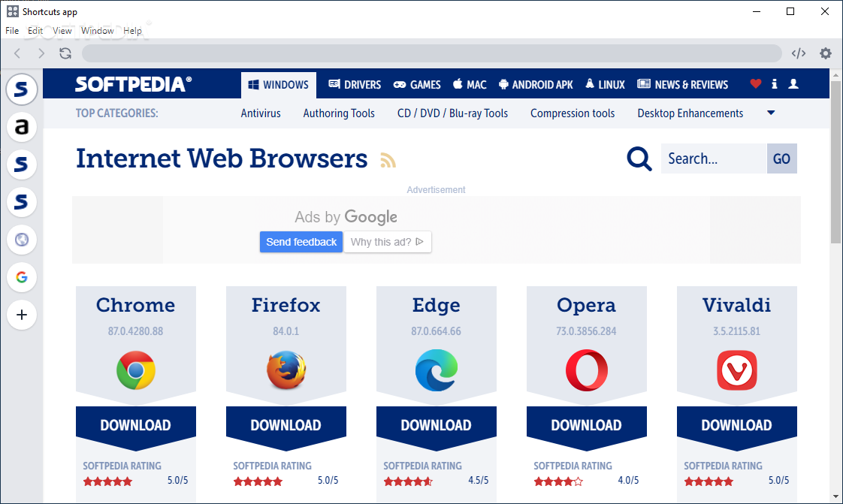This screenshot has width=843, height=504.
Task: Click the Send feedback button
Action: pyautogui.click(x=301, y=242)
